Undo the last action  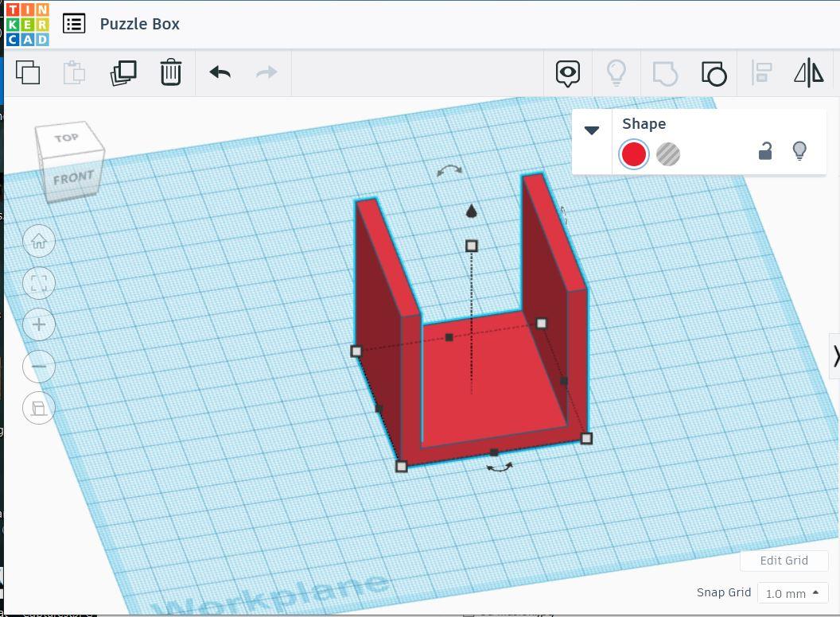point(220,72)
